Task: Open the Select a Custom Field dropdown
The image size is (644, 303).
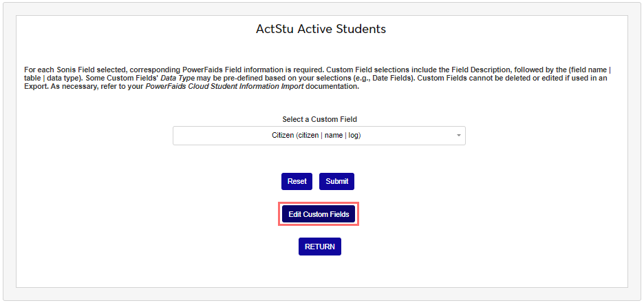Action: pyautogui.click(x=319, y=136)
